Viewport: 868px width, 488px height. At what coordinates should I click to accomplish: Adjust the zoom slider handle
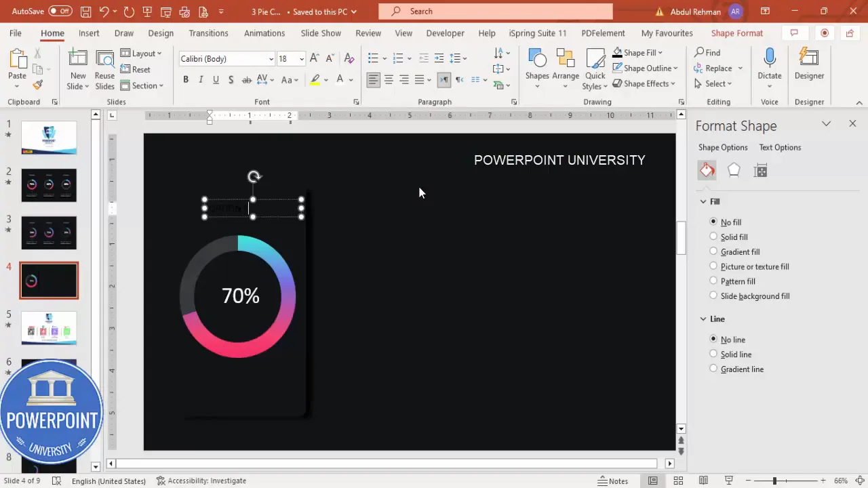click(x=774, y=481)
